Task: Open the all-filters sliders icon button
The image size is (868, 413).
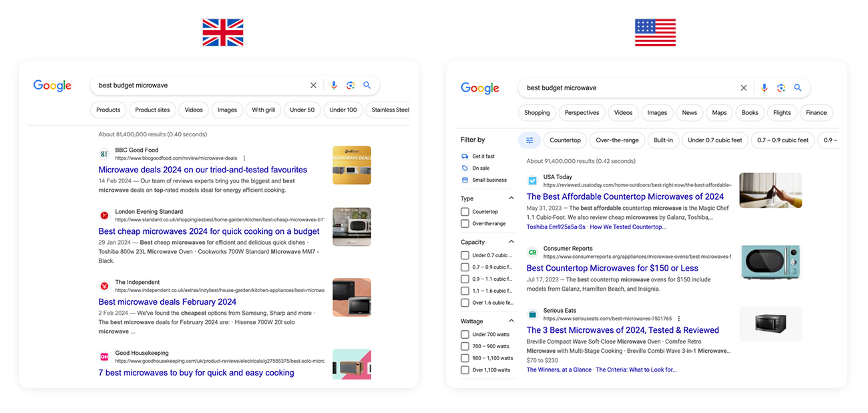Action: click(x=529, y=140)
